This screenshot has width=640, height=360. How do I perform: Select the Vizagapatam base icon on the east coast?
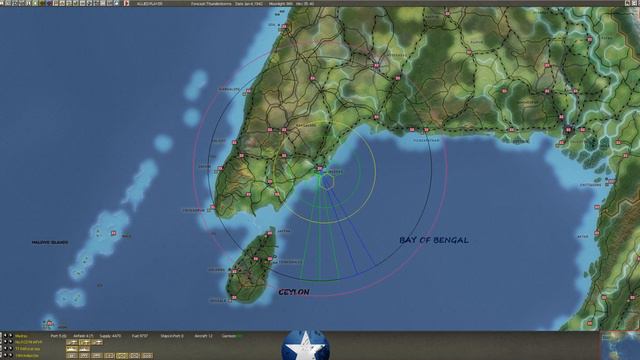[426, 130]
